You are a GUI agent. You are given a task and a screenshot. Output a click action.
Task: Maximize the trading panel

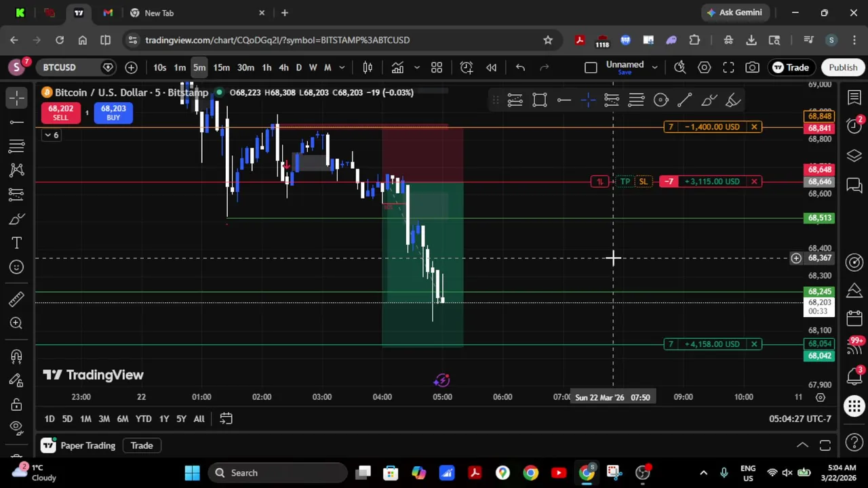825,445
